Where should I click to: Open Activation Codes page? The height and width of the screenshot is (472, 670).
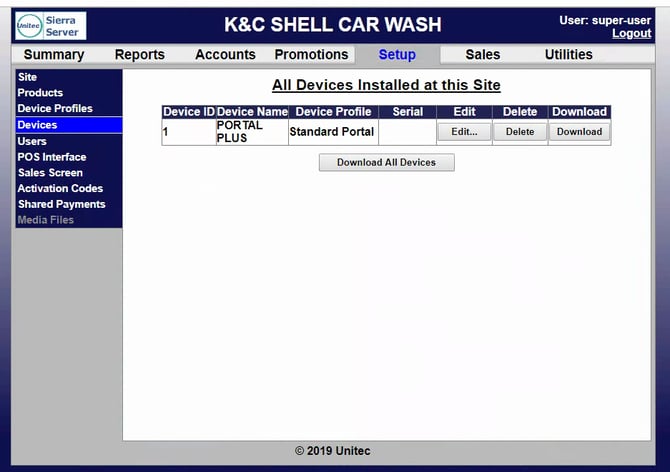pyautogui.click(x=60, y=188)
